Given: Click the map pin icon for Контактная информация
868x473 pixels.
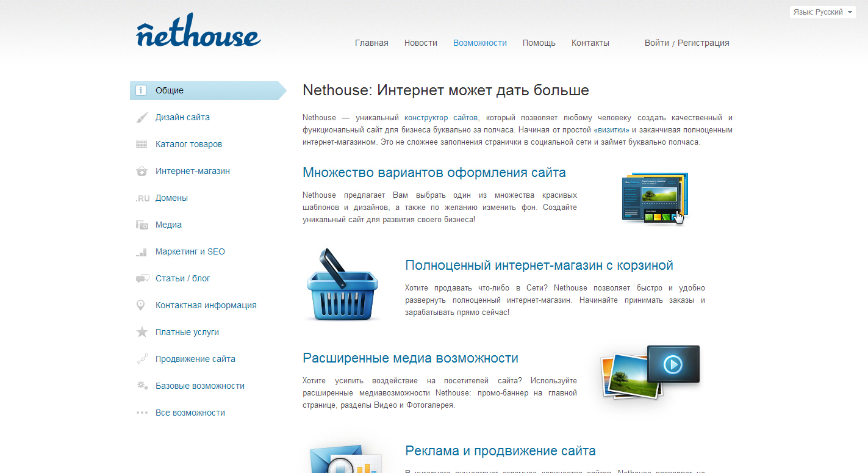Looking at the screenshot, I should [x=141, y=305].
